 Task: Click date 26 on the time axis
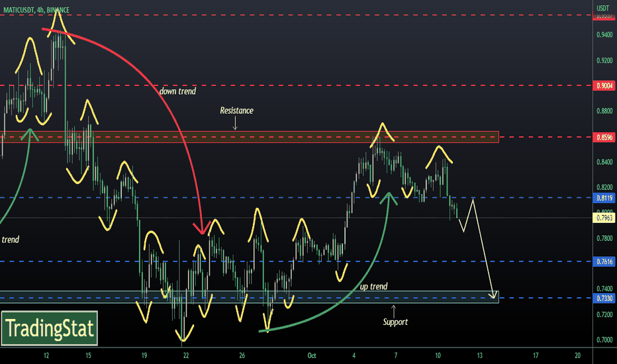point(242,355)
